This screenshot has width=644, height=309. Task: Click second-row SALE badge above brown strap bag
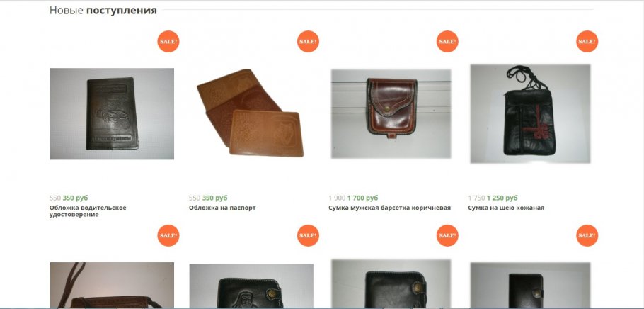[x=168, y=235]
